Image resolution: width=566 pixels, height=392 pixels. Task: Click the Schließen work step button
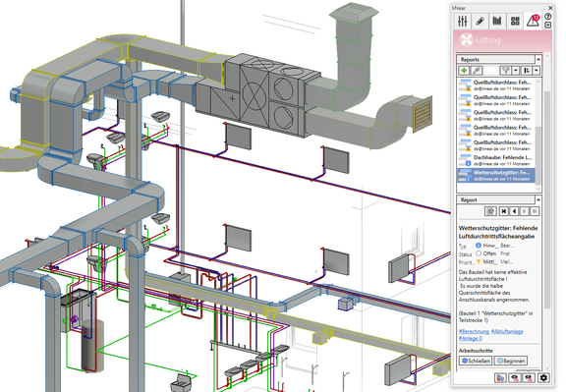pos(476,361)
